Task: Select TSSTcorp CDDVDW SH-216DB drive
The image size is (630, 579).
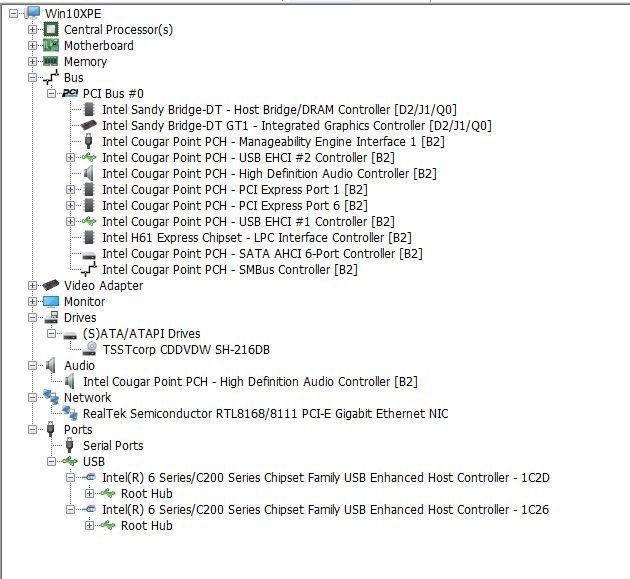Action: click(x=186, y=350)
